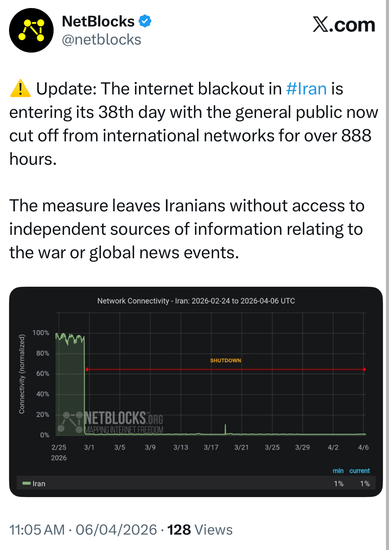The image size is (392, 550).
Task: Click the green Iran legend marker
Action: tap(26, 483)
